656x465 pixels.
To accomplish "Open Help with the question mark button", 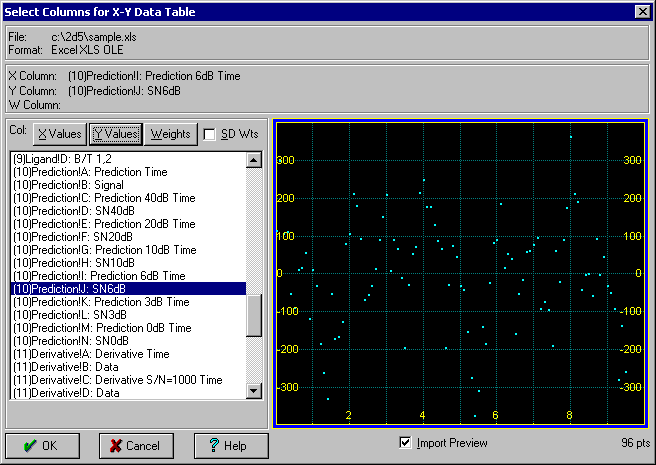I will point(231,446).
